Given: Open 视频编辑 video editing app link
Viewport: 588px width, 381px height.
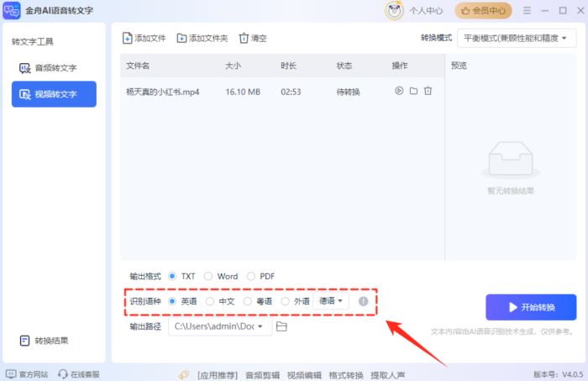Looking at the screenshot, I should [x=304, y=375].
